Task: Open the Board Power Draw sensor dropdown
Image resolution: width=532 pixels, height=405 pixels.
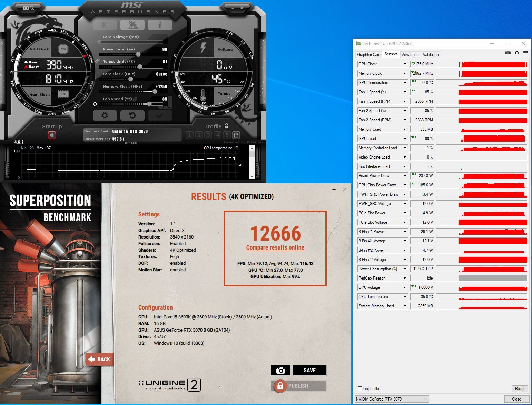Action: pos(405,176)
